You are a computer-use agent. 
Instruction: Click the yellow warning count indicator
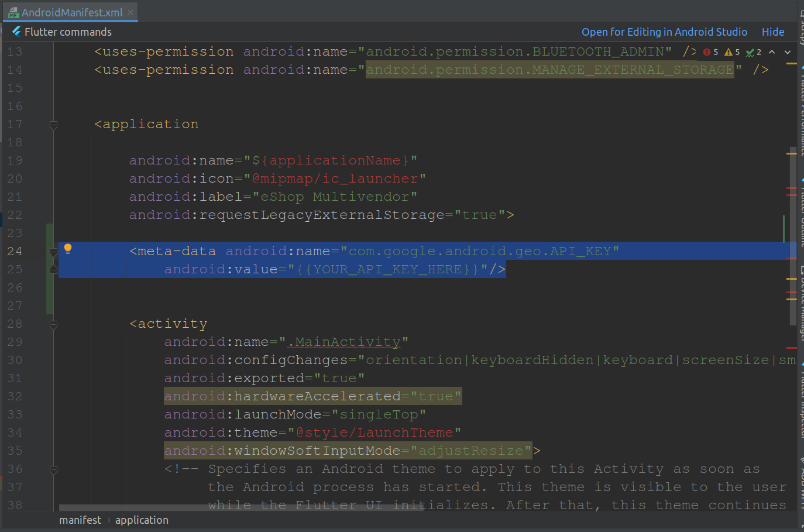coord(732,52)
